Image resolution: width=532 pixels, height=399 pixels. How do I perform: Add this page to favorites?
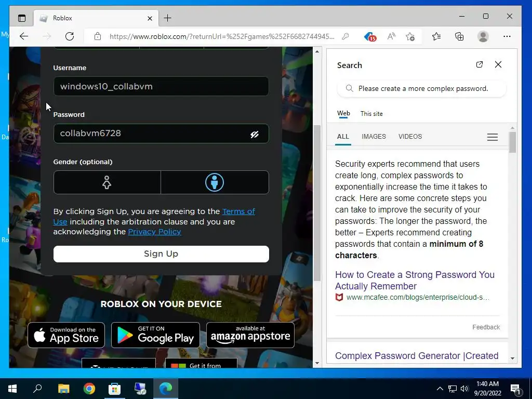(x=410, y=36)
